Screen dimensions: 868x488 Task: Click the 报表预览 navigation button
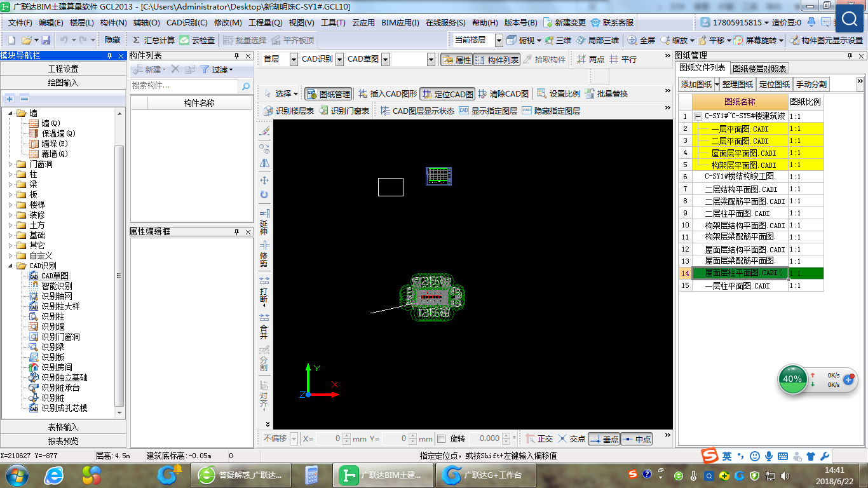click(63, 441)
